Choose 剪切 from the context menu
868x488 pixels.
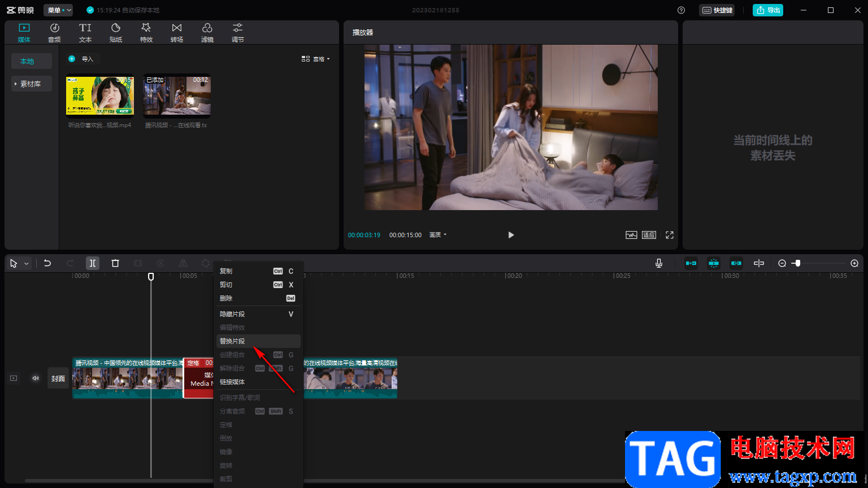(x=257, y=285)
